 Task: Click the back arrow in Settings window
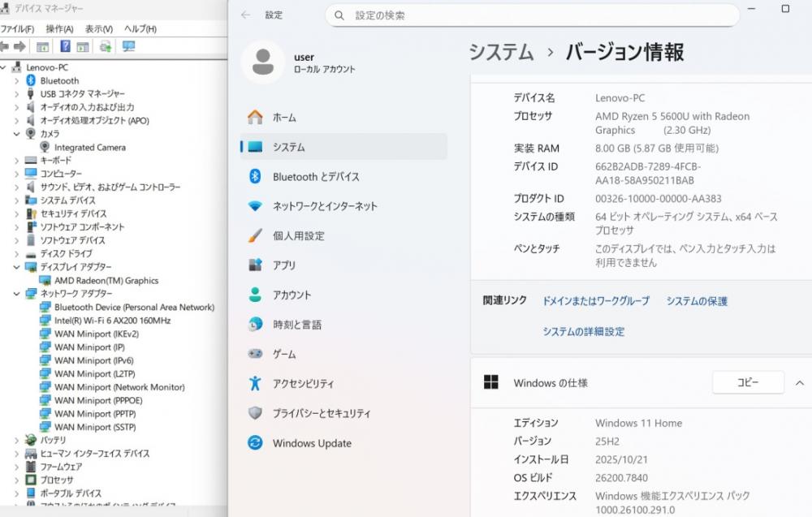[x=245, y=15]
